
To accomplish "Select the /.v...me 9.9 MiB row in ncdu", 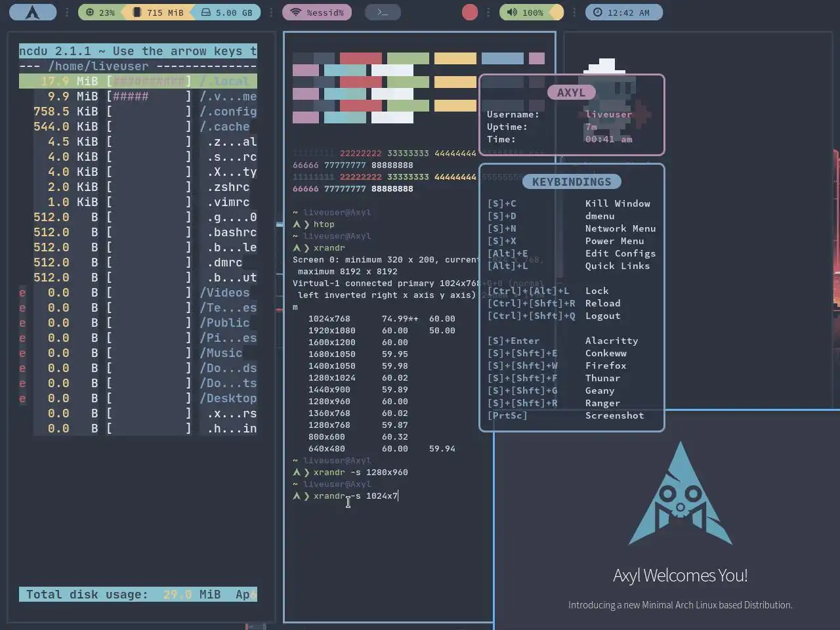I will pyautogui.click(x=138, y=96).
